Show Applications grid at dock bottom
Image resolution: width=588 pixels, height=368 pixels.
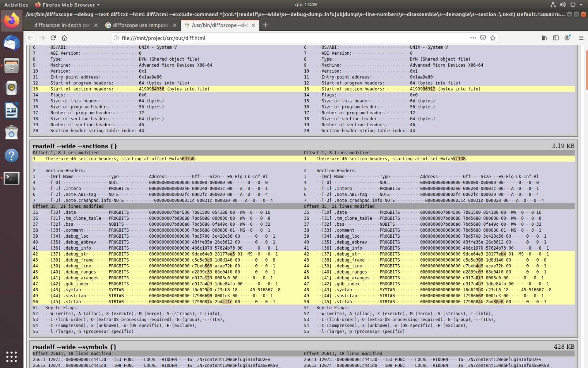12,357
